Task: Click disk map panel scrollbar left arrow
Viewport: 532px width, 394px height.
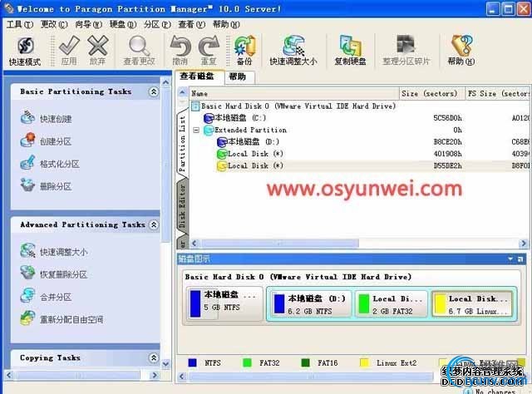Action: (x=182, y=377)
